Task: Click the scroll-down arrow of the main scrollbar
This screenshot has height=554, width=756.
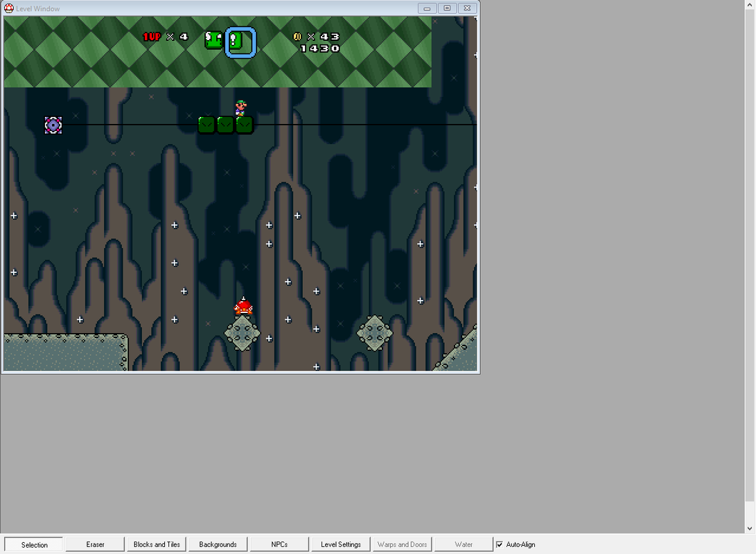Action: [750, 528]
